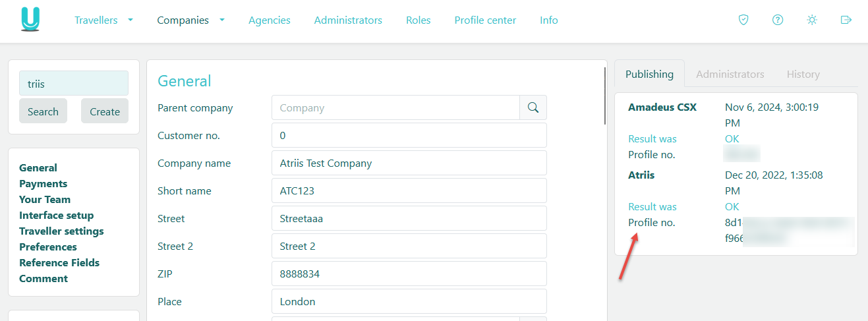Jump to the Payments section
This screenshot has height=321, width=868.
click(x=43, y=184)
